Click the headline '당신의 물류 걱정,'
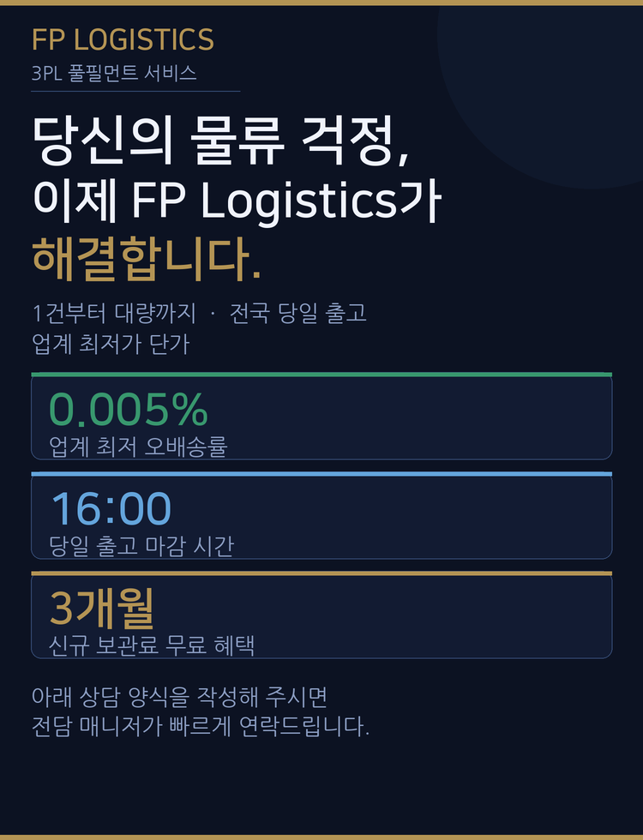 point(220,141)
